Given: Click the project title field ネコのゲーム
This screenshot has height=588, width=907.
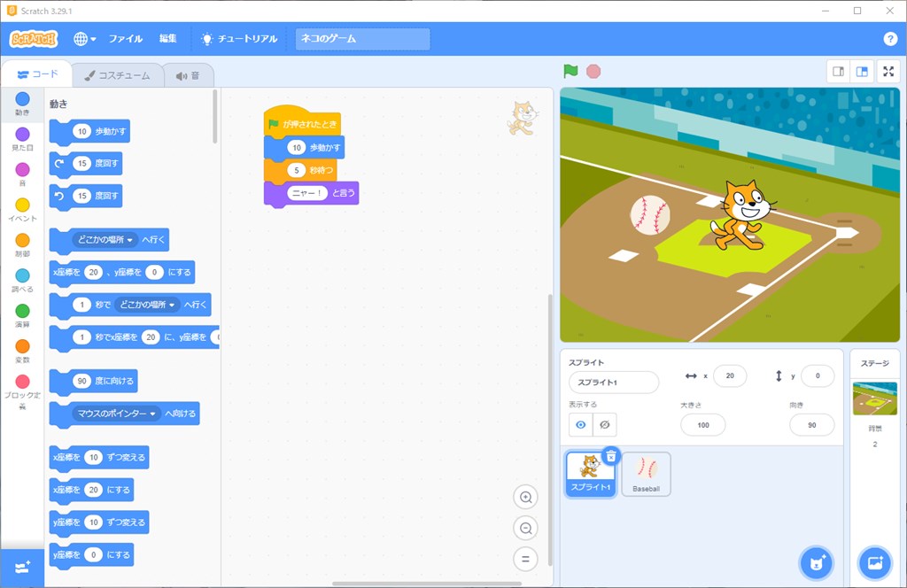Looking at the screenshot, I should (x=362, y=39).
